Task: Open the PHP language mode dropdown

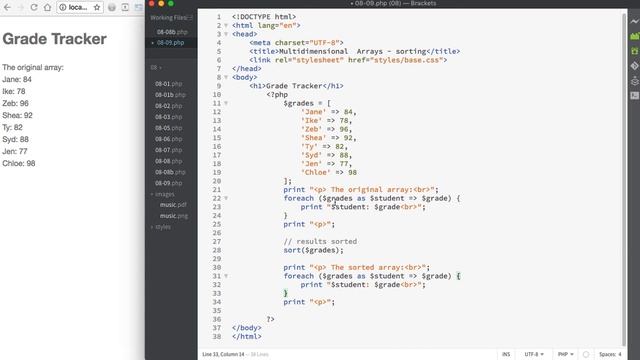Action: (x=566, y=354)
